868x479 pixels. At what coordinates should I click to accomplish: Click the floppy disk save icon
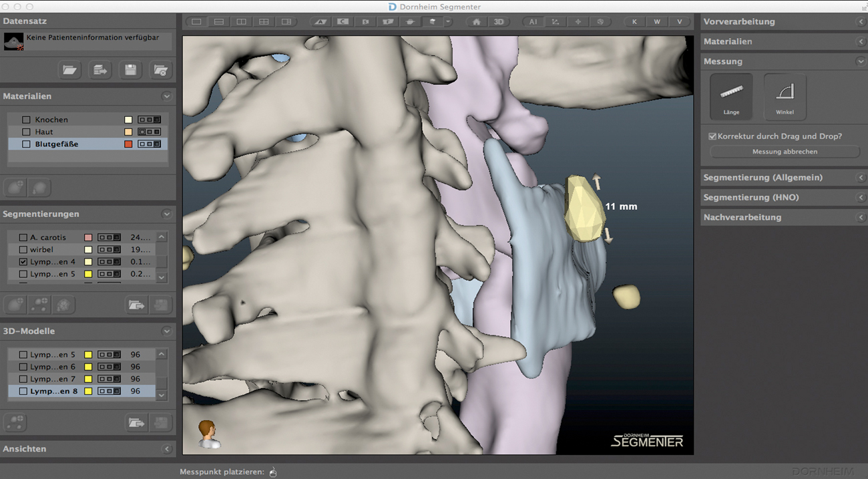coord(130,69)
